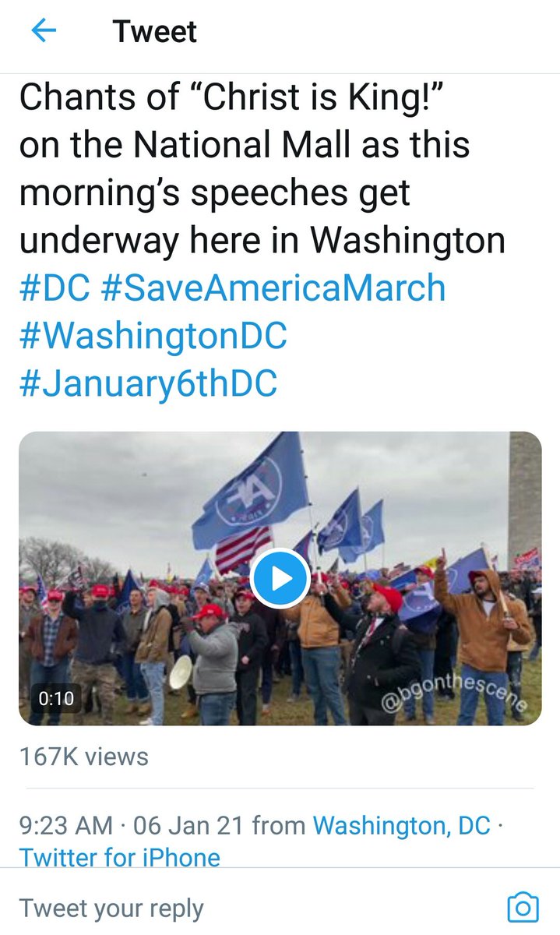Image resolution: width=560 pixels, height=935 pixels.
Task: Tap the Washington Monument in the video frame
Action: pyautogui.click(x=524, y=499)
